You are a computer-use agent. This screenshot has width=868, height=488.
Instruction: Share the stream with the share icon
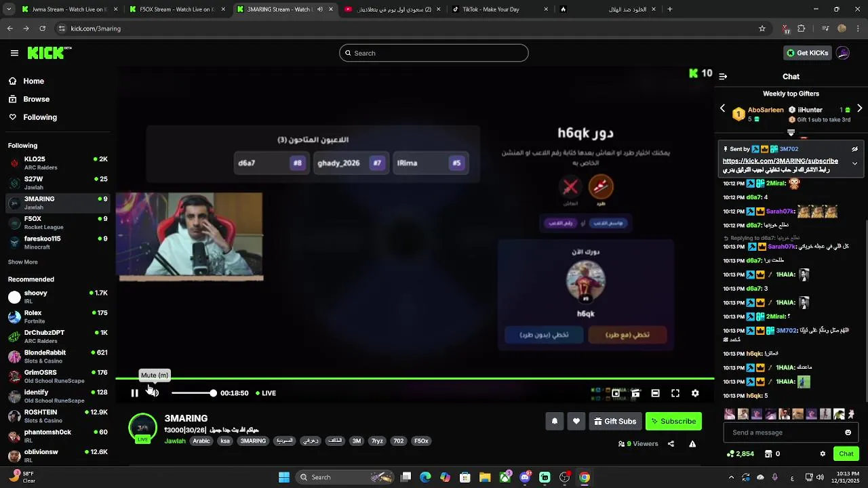point(671,444)
